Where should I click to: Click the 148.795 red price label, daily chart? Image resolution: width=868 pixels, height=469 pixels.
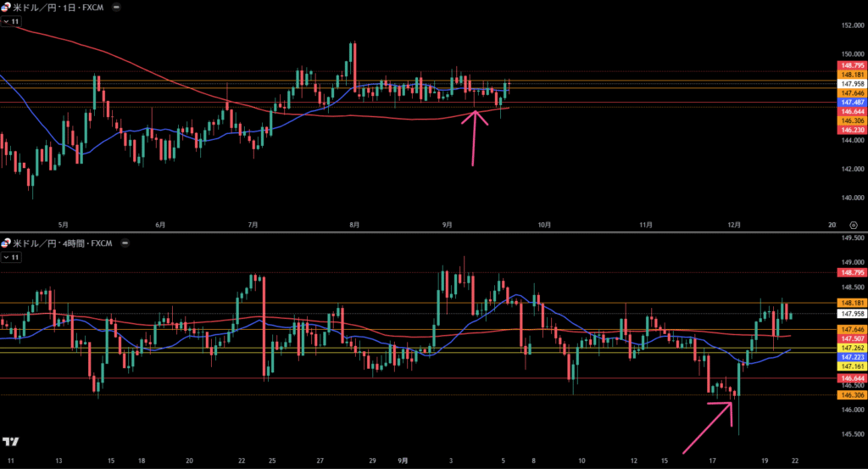point(851,65)
